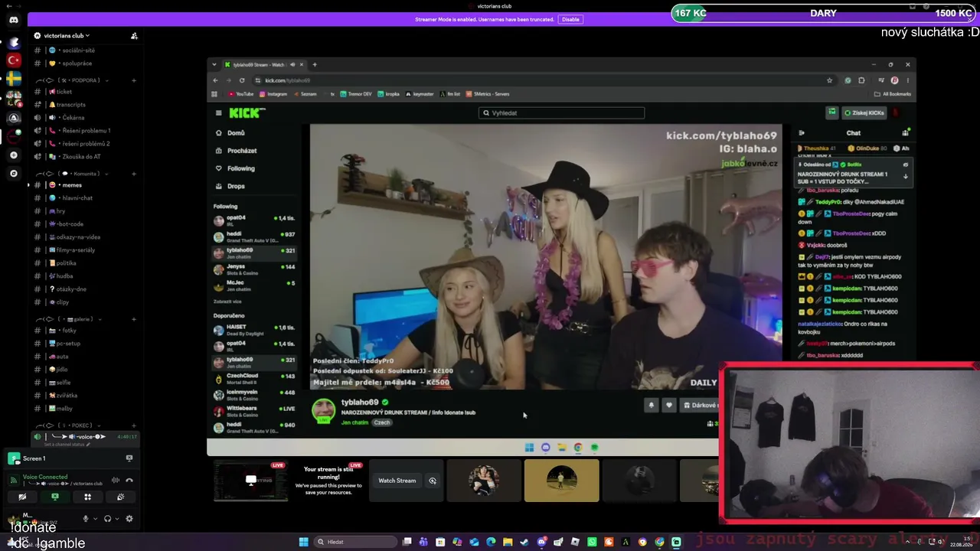Image resolution: width=980 pixels, height=551 pixels.
Task: Open the heddi channel in the Following list
Action: (255, 236)
